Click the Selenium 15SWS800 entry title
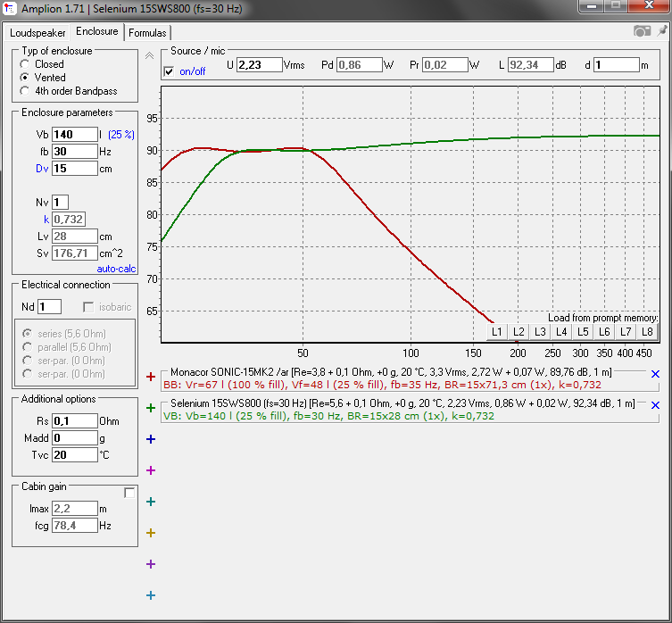The height and width of the screenshot is (623, 672). [402, 403]
